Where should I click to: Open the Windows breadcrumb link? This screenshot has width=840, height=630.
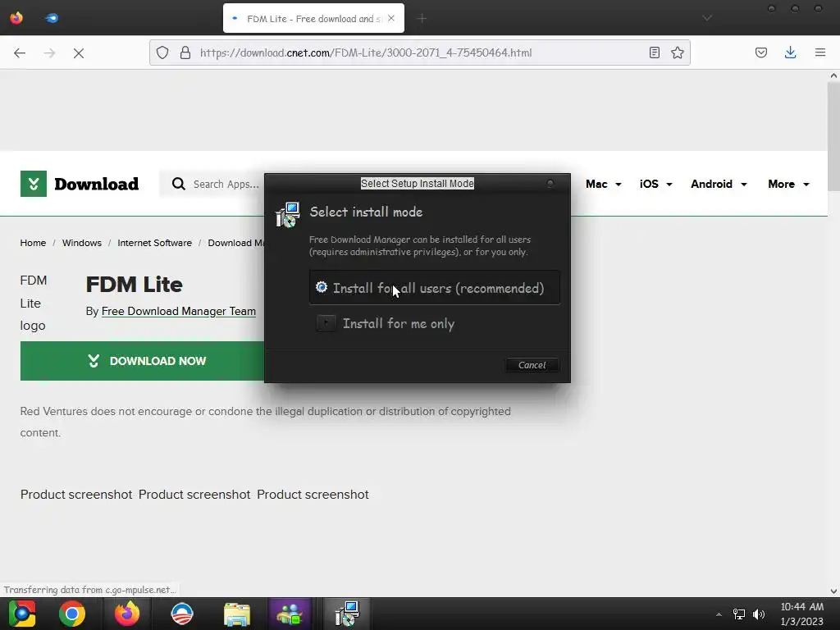[x=82, y=243]
